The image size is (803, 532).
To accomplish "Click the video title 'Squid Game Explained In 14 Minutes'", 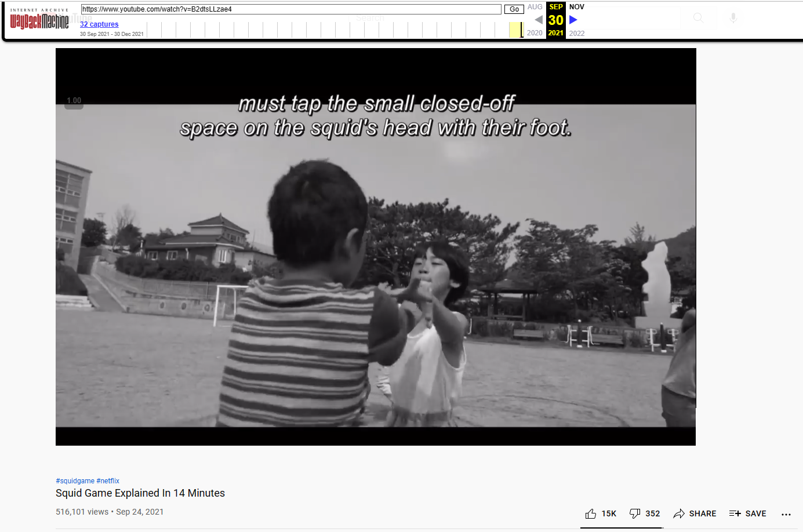I will (x=140, y=493).
